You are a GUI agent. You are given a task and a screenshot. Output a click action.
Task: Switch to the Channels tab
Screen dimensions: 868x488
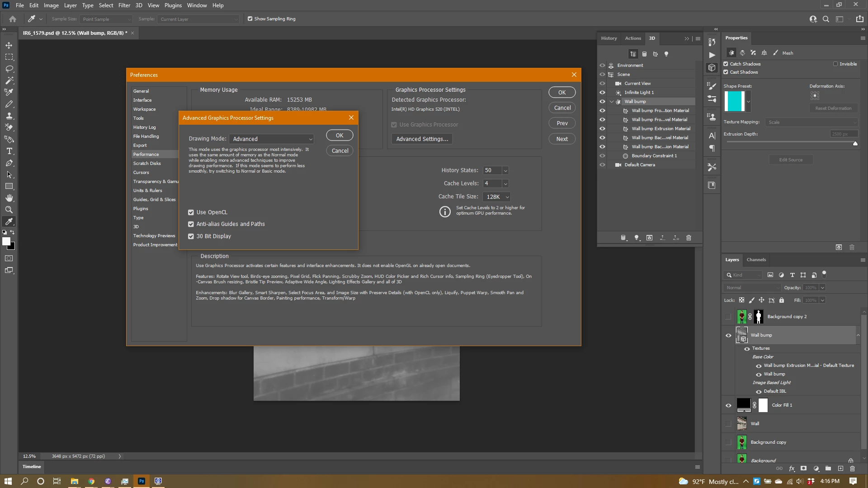[x=756, y=260]
